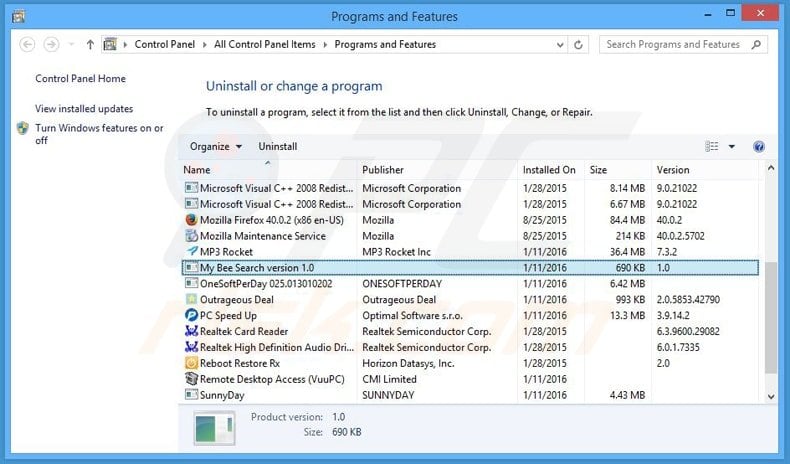Open the address bar history dropdown
This screenshot has width=790, height=464.
tap(560, 44)
